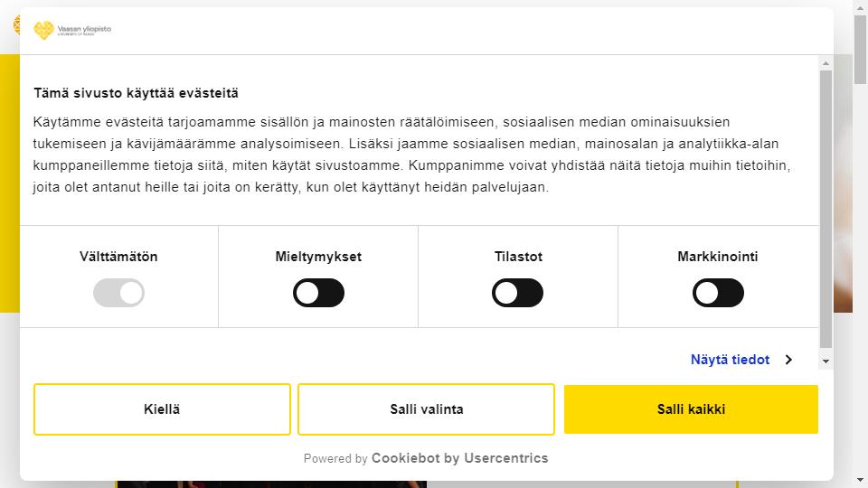Expand details with the Näytä tiedot chevron
Screen dimensions: 868x488
(788, 360)
